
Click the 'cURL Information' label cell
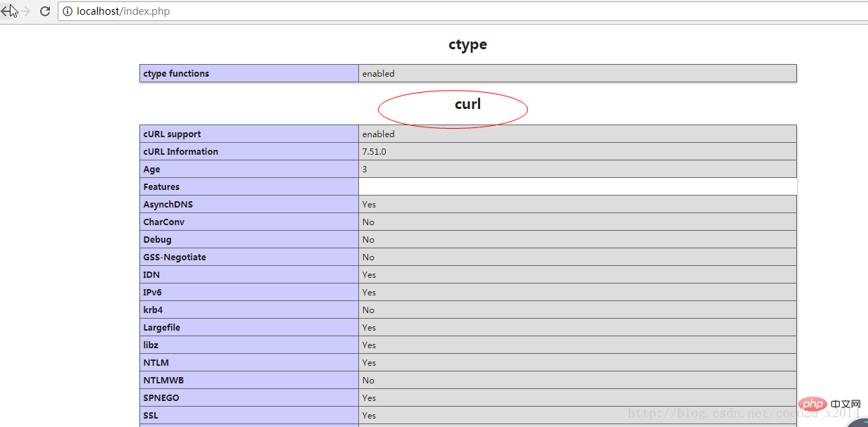249,151
